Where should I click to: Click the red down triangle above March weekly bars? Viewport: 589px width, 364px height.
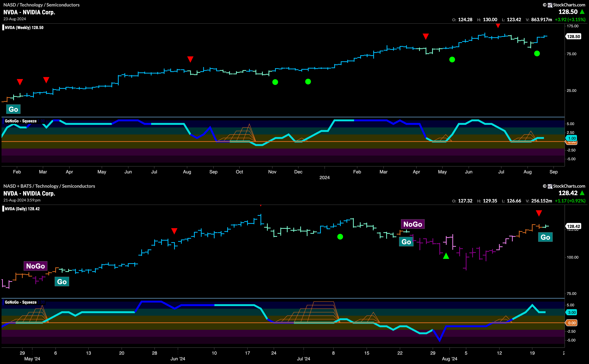point(46,80)
